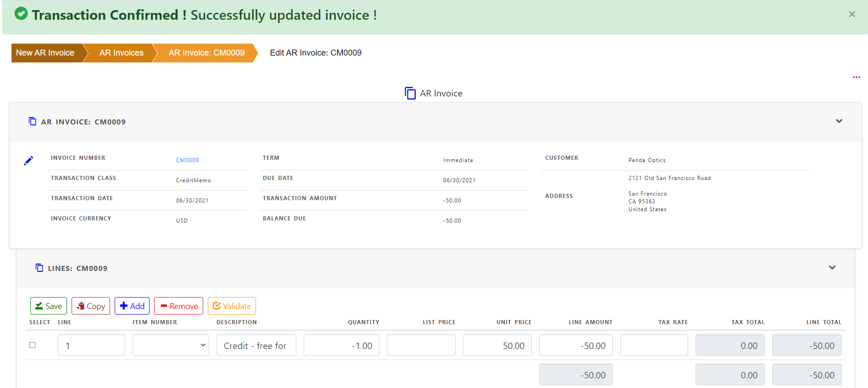Tick the select checkbox for line 1
The image size is (868, 388).
32,345
